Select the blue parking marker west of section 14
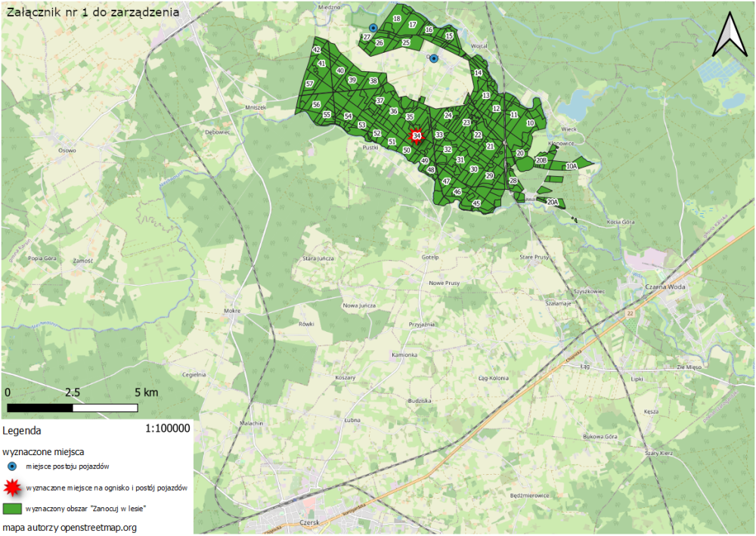Screen dimensions: 756x536 point(434,58)
